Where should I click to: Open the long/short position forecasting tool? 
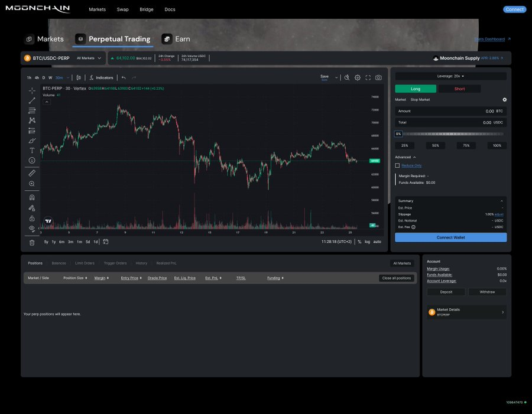pyautogui.click(x=32, y=131)
